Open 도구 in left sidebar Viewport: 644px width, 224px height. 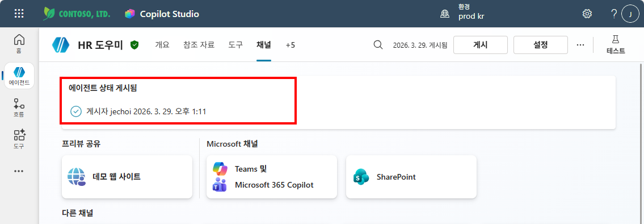[x=19, y=139]
